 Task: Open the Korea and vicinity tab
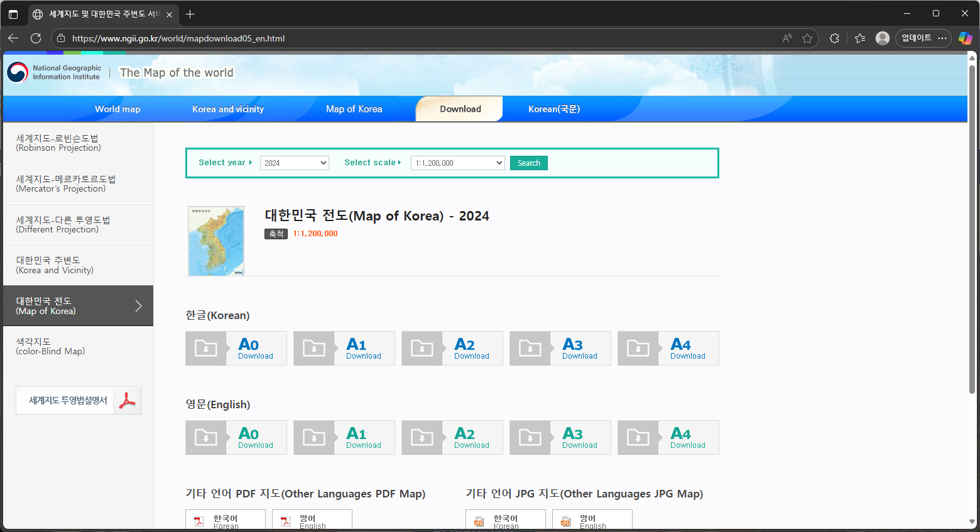pyautogui.click(x=228, y=109)
